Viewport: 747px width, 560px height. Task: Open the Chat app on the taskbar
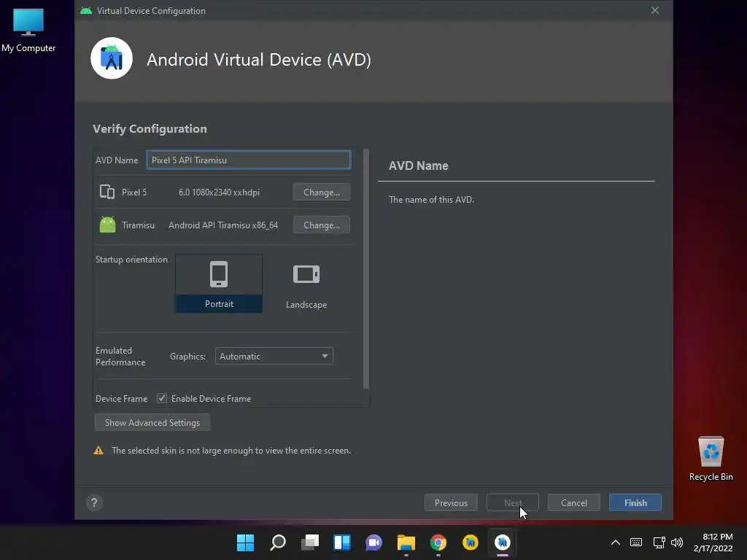pyautogui.click(x=374, y=542)
